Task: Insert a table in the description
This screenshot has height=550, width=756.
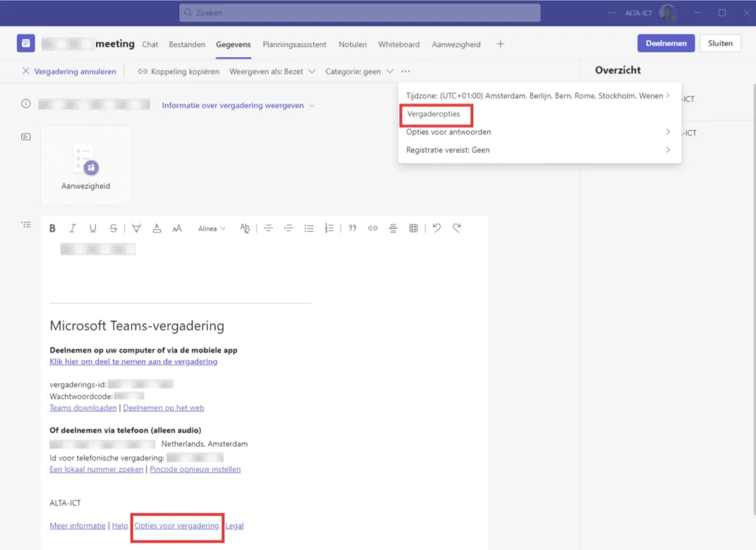Action: pos(413,228)
